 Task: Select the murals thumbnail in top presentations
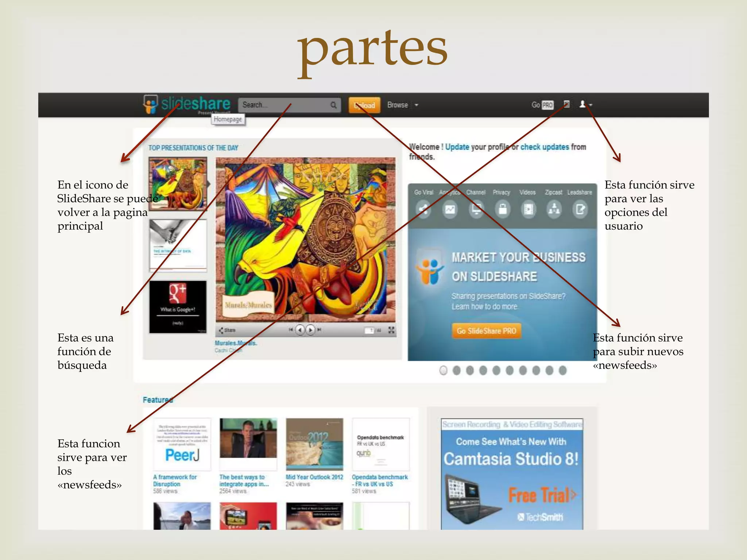coord(178,184)
